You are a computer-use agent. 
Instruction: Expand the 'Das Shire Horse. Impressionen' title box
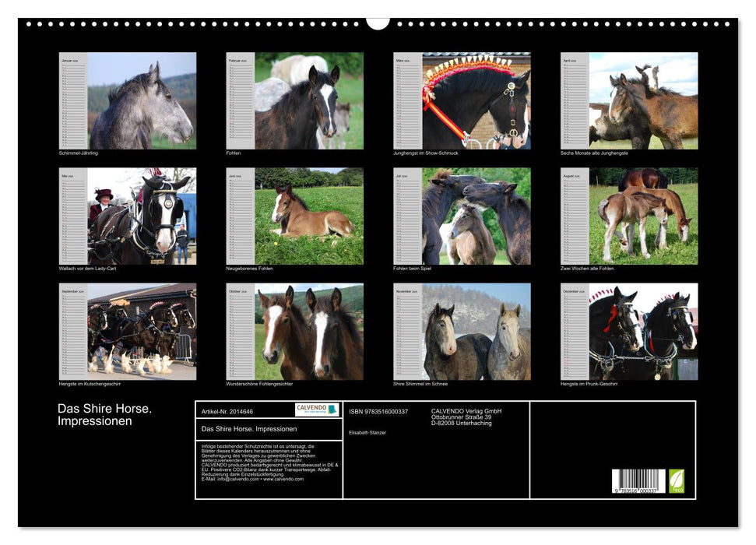[249, 428]
